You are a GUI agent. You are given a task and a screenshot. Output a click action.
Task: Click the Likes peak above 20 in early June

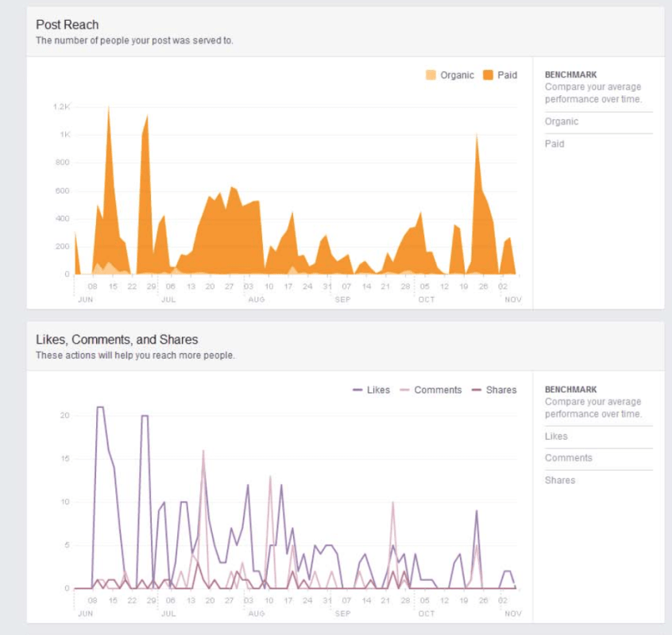(99, 408)
